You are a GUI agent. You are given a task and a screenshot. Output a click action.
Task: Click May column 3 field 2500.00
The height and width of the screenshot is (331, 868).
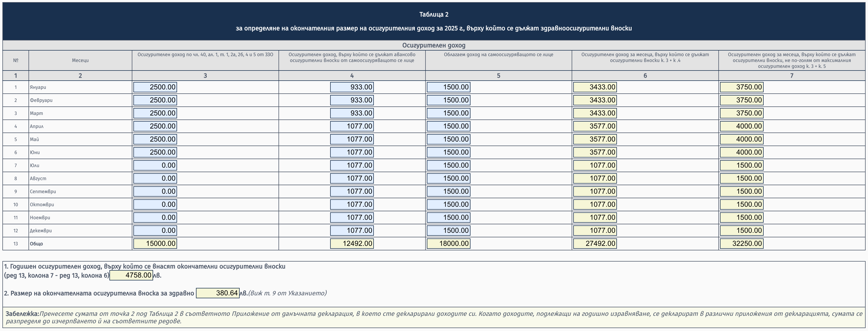[x=155, y=139]
